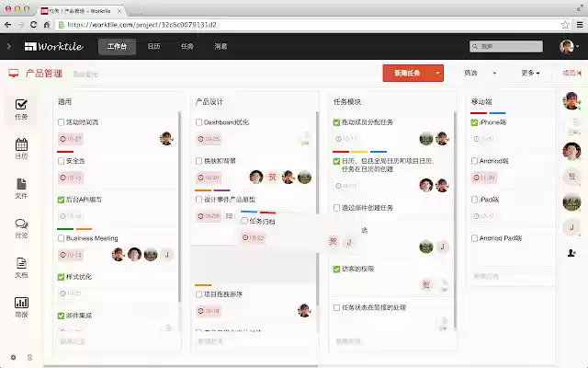This screenshot has width=588, height=368.
Task: Open the 更多 more dropdown
Action: click(x=530, y=73)
